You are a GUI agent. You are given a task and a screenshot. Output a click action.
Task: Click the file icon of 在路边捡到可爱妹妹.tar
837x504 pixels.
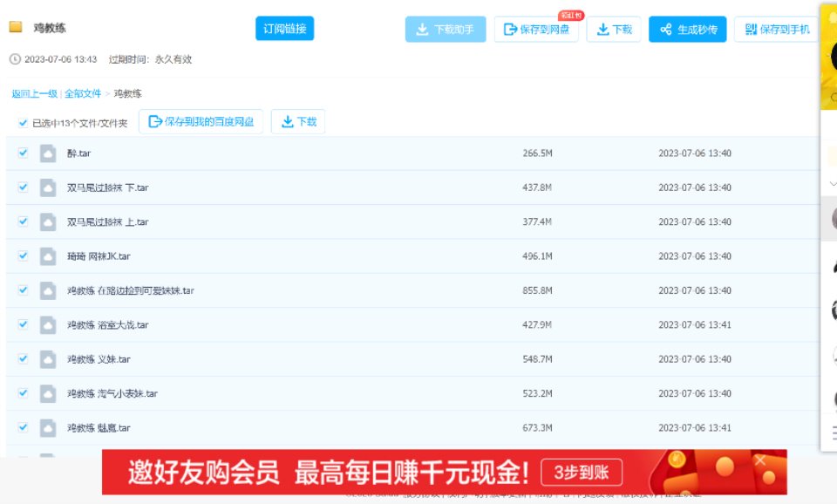pos(48,290)
